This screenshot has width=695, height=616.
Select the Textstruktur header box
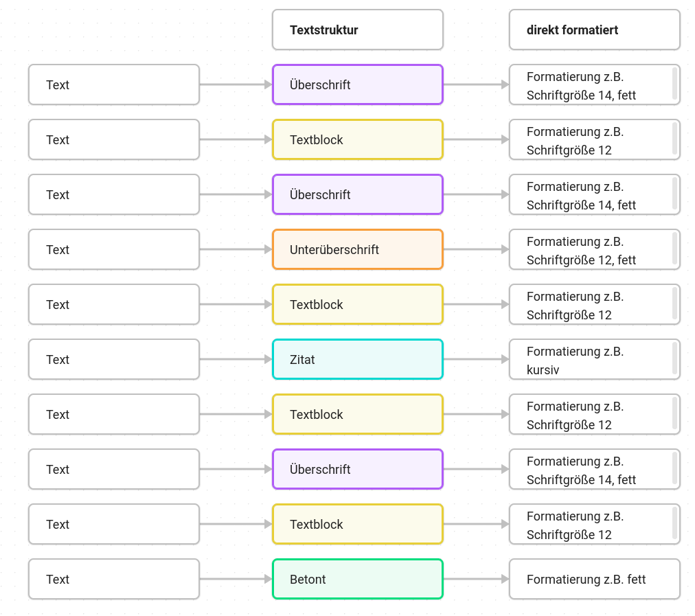358,30
